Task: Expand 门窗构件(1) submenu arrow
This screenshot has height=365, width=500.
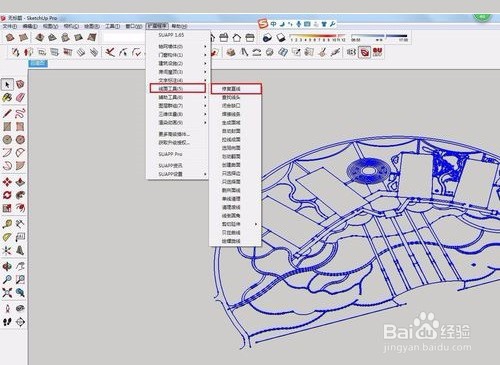Action: tap(205, 55)
